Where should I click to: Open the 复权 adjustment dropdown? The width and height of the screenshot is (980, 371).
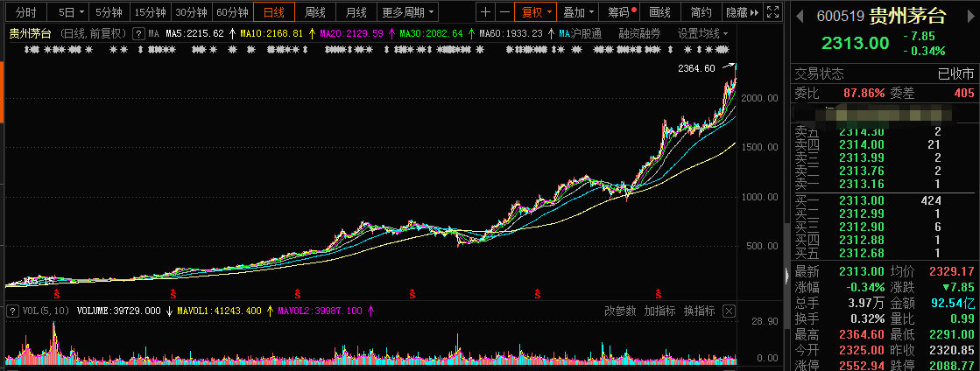(536, 12)
